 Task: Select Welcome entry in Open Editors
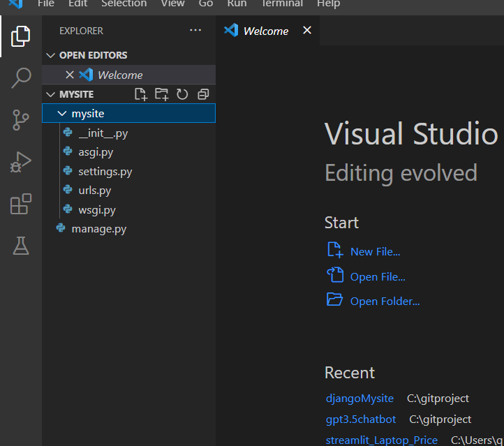coord(128,75)
